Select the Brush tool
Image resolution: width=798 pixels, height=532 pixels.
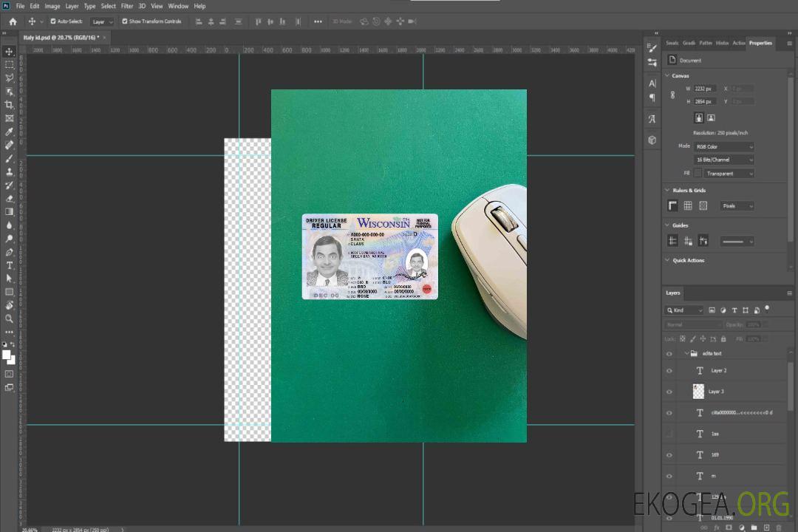(10, 158)
